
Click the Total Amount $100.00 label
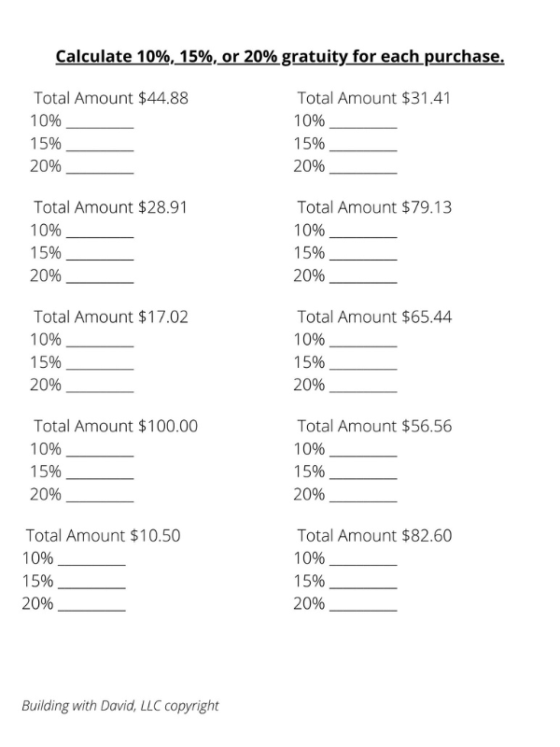[116, 426]
